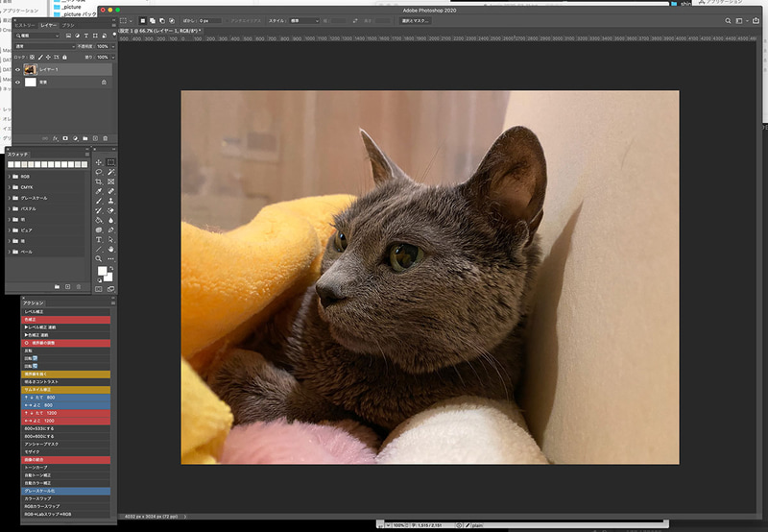Select the Eyedropper tool
The width and height of the screenshot is (768, 532).
pyautogui.click(x=99, y=191)
